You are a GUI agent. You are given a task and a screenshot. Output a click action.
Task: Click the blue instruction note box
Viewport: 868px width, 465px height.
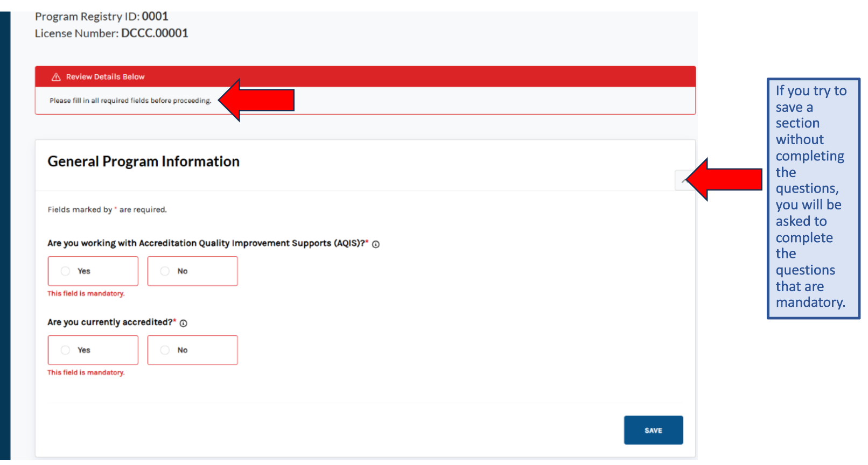pos(813,198)
